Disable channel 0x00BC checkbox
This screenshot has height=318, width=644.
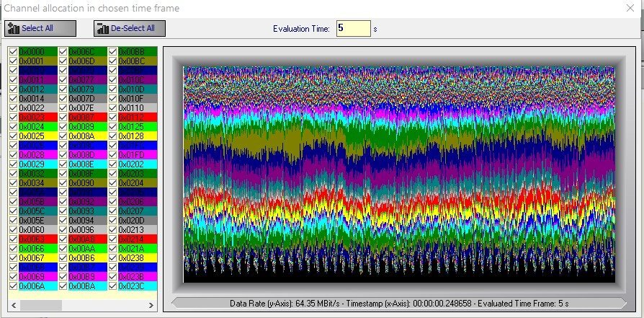pyautogui.click(x=112, y=61)
